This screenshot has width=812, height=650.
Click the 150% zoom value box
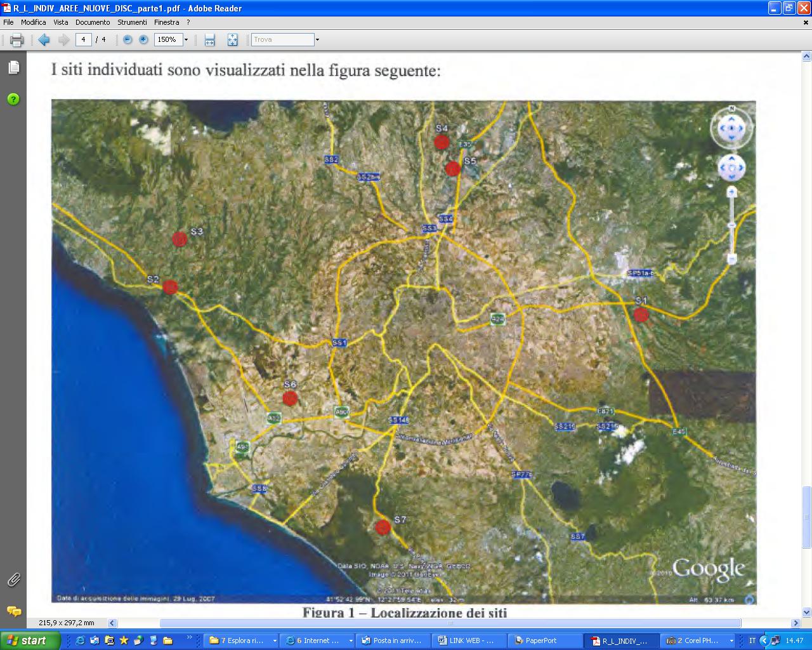coord(168,39)
